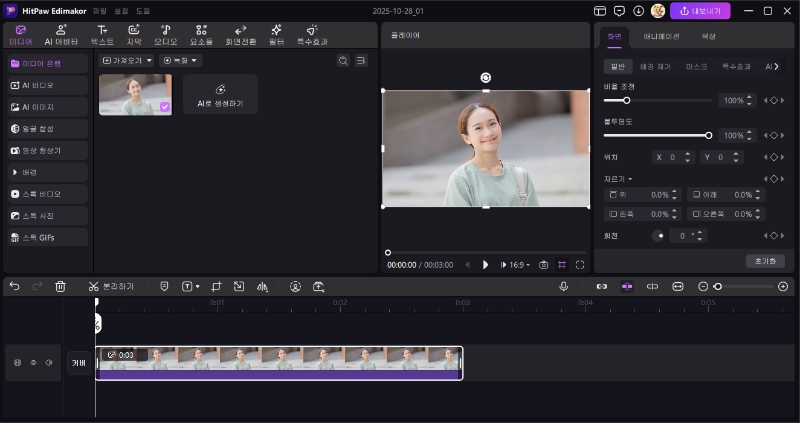Click the AI로 생성하기 card

click(x=220, y=94)
